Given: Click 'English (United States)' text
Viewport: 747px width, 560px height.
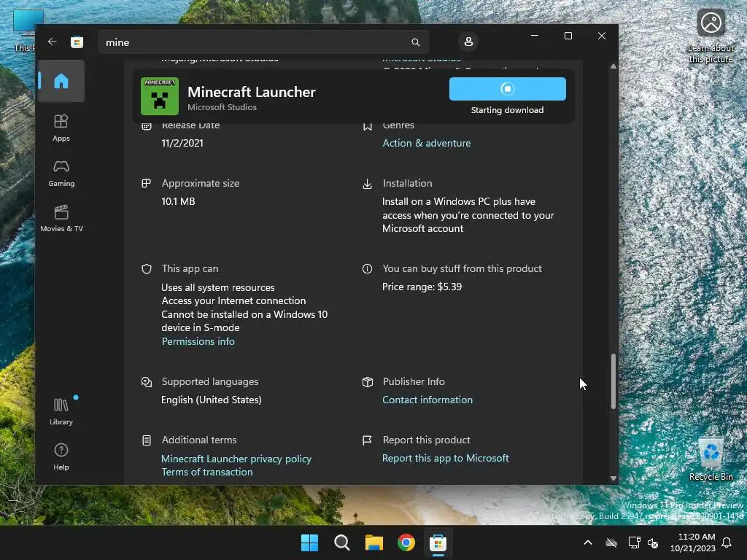Looking at the screenshot, I should (211, 400).
